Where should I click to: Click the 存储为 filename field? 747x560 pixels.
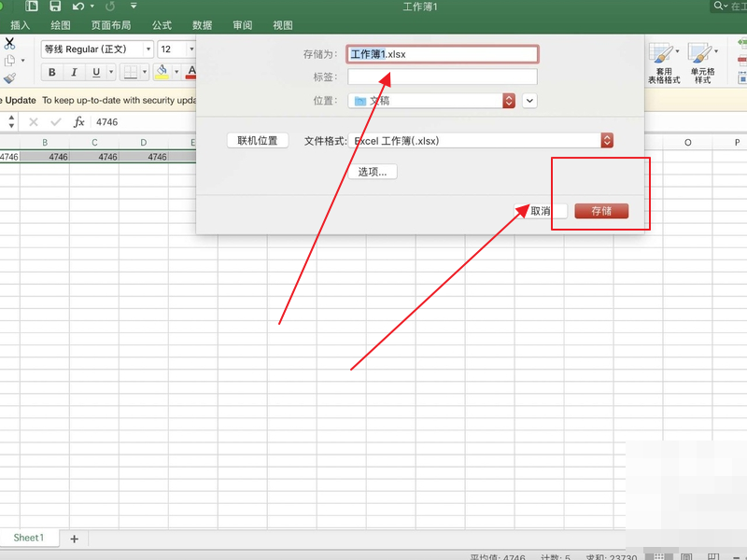pos(443,54)
